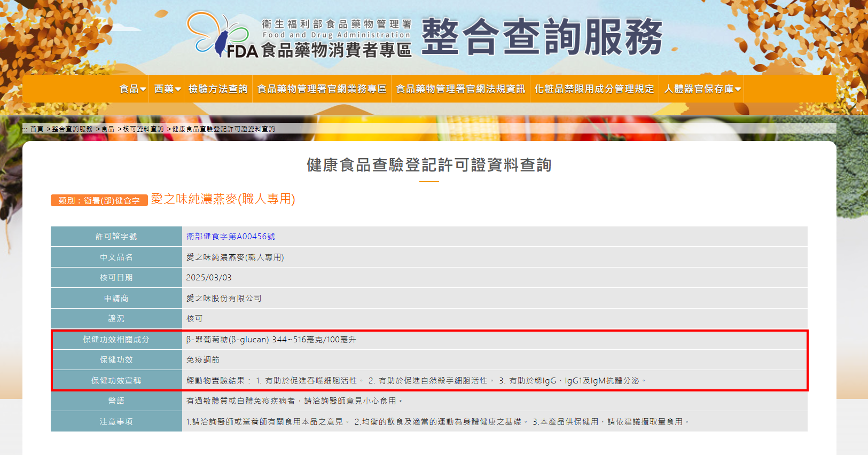Click the page heading 健康食品查驗登記許可證資料查詢
Viewport: 868px width, 455px height.
429,165
